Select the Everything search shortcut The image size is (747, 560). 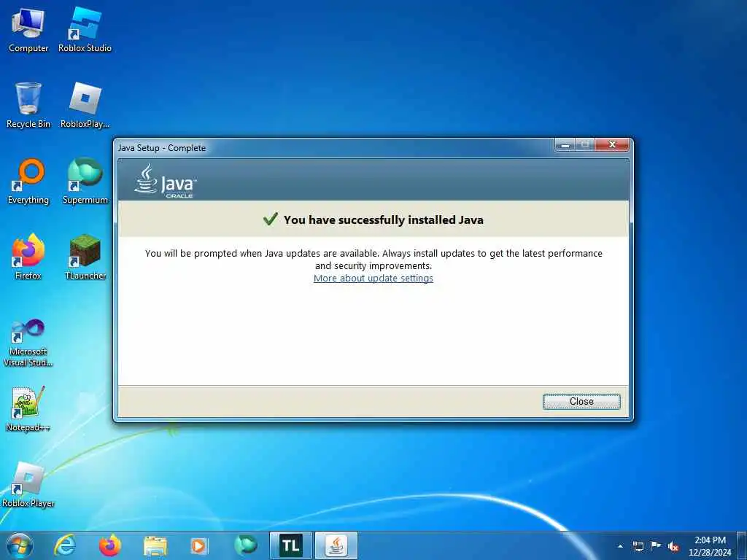pos(28,181)
